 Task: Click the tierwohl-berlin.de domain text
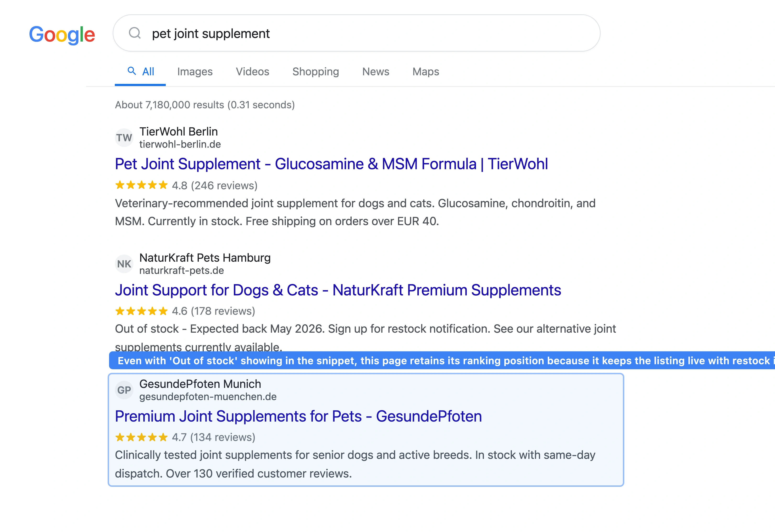point(179,144)
